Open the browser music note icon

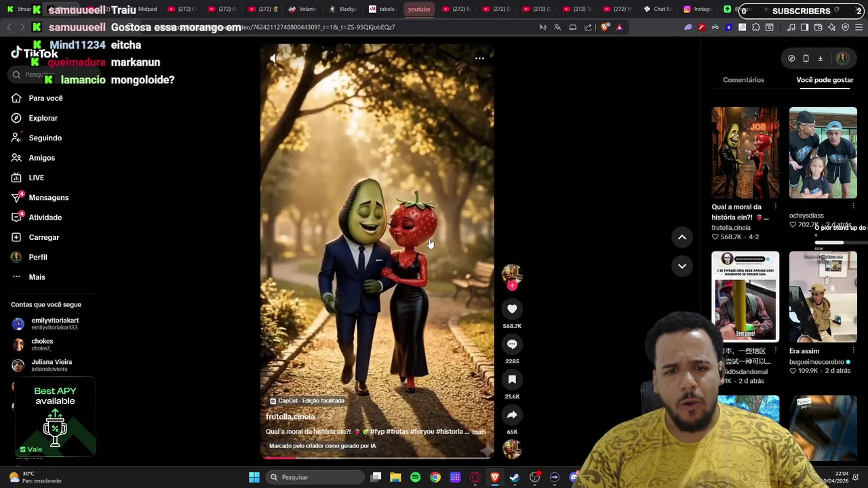point(791,27)
